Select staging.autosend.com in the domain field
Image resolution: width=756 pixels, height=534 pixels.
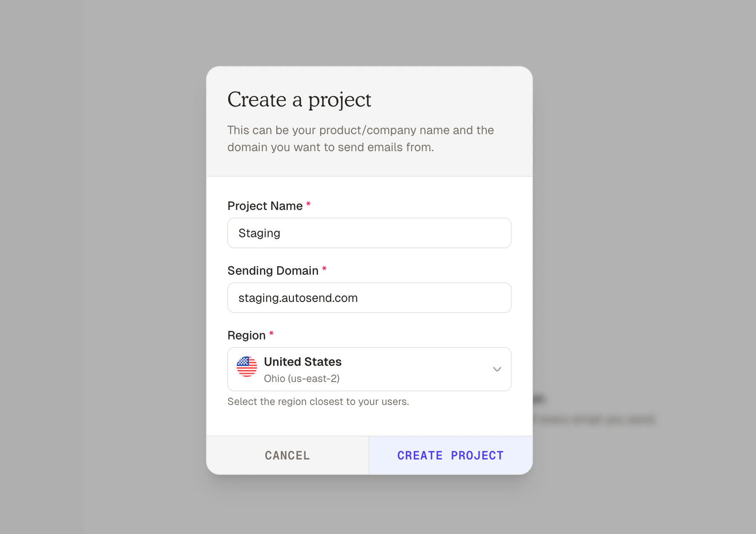tap(298, 298)
